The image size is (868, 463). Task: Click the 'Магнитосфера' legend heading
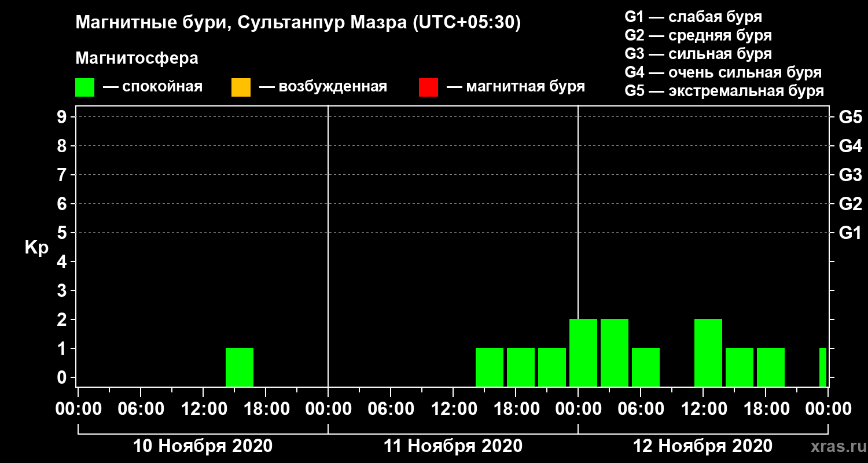137,58
